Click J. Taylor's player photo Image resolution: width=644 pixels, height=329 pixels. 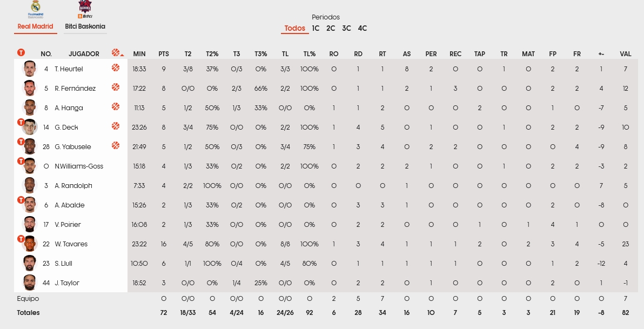(29, 283)
